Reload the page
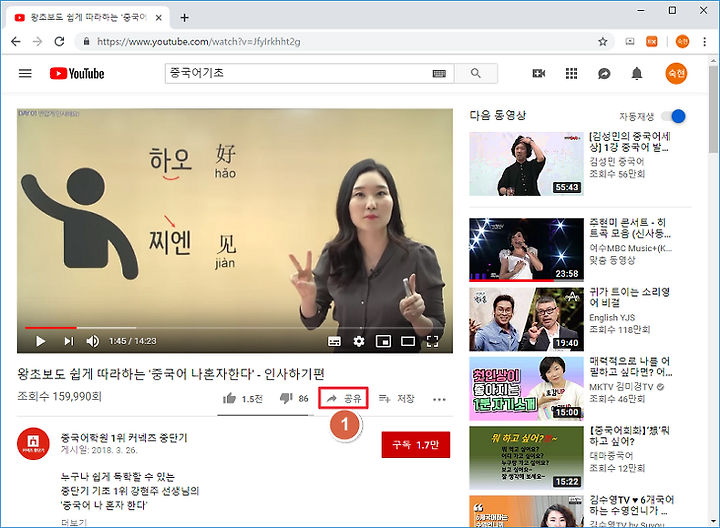Screen dimensions: 720x528 (59, 42)
